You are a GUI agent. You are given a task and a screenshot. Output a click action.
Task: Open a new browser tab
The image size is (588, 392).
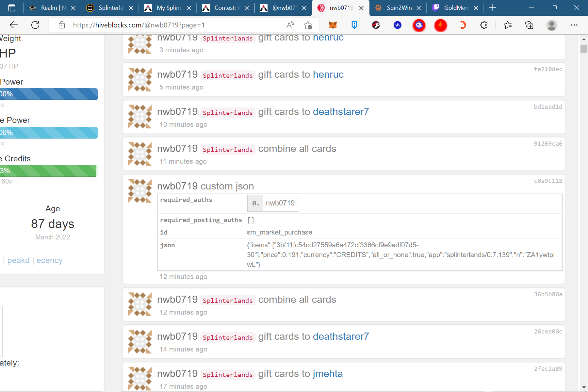(493, 8)
